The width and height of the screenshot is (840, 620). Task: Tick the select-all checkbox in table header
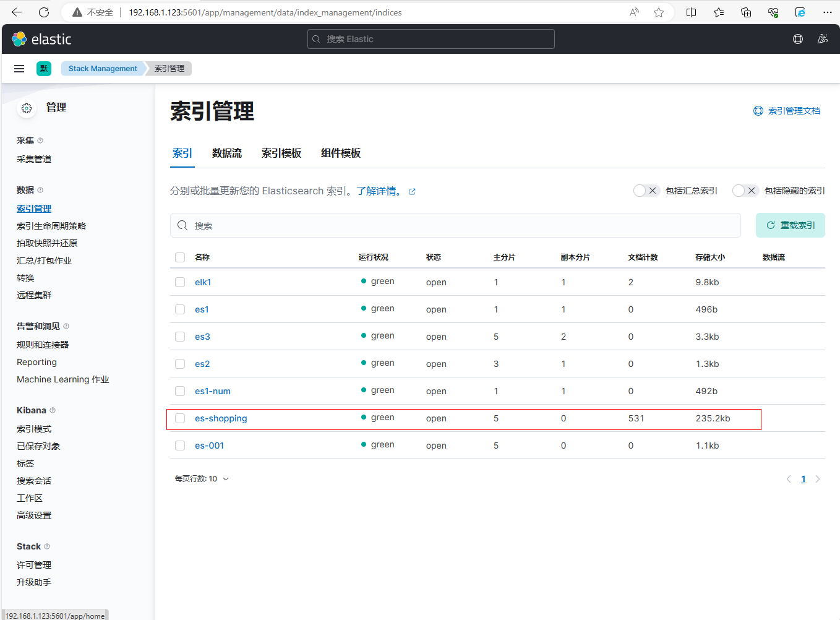pos(180,257)
